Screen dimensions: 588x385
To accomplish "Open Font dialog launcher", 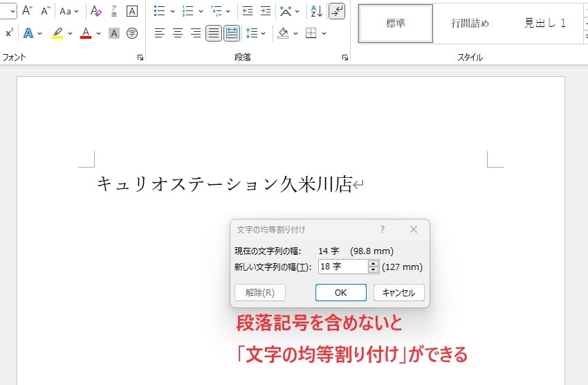I will (140, 57).
